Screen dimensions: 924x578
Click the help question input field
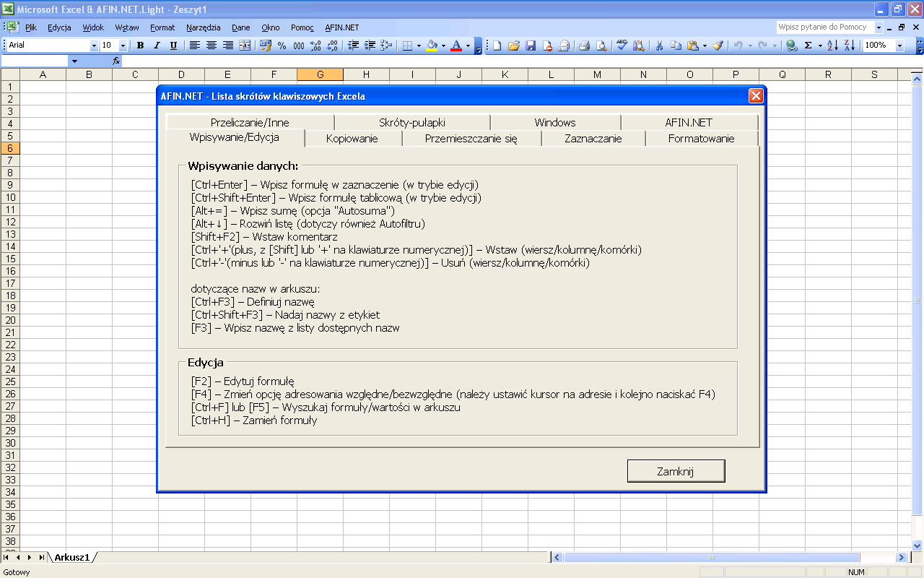[x=825, y=27]
